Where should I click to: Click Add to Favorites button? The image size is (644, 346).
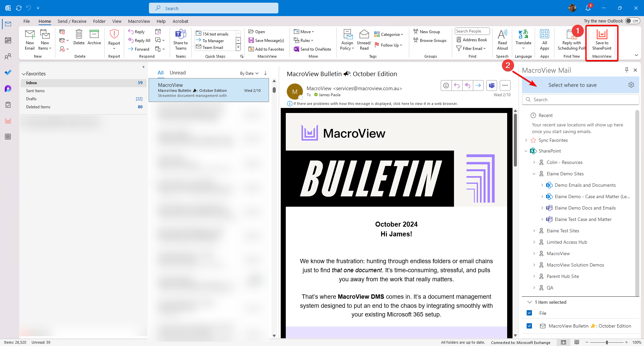[266, 49]
